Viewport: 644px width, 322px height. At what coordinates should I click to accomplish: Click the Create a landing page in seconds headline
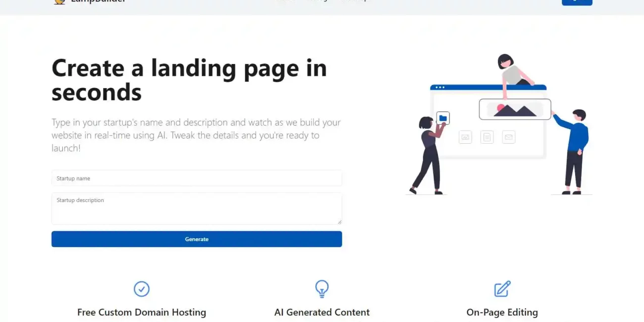(189, 80)
